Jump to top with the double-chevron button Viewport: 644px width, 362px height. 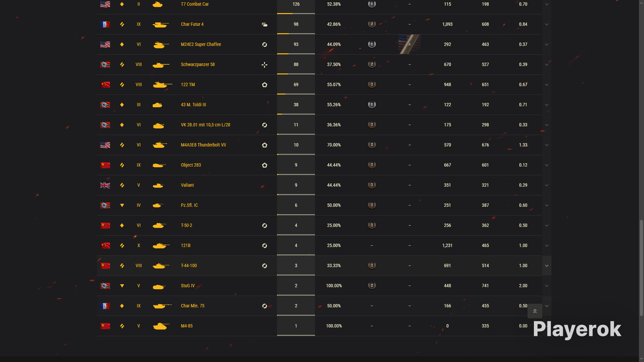point(535,311)
